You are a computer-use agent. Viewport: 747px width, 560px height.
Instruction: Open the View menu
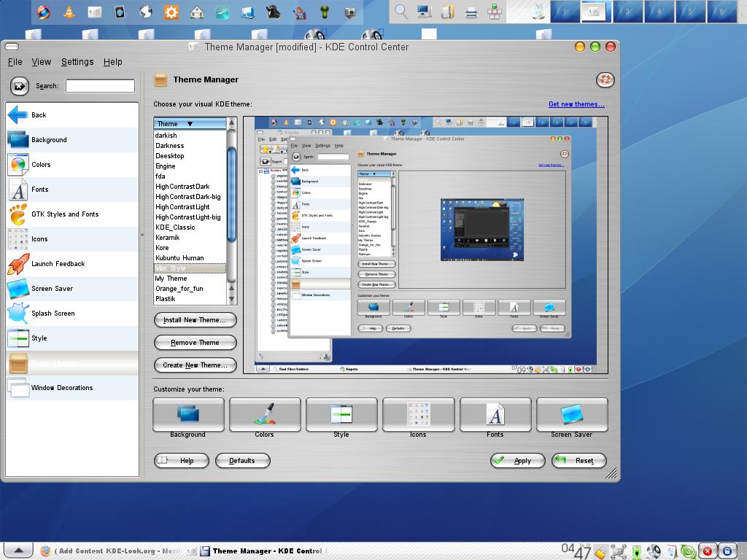42,62
